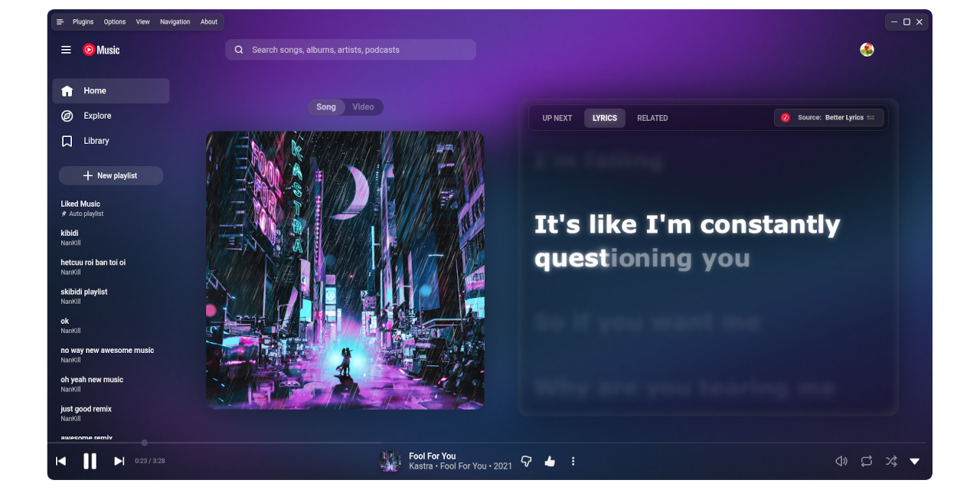Focus the search songs, albums, artists field
The image size is (980, 490).
click(351, 50)
